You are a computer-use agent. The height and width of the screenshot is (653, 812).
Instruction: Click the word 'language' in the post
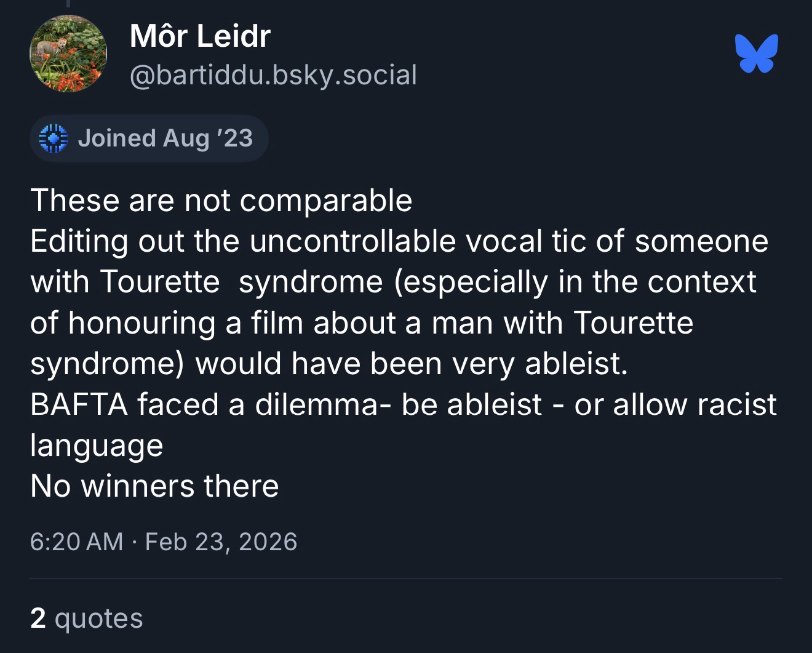click(x=97, y=445)
